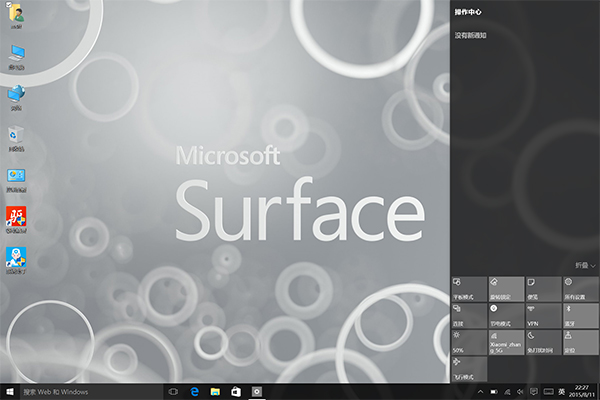600x400 pixels.
Task: Open the This PC desktop icon
Action: [16, 57]
